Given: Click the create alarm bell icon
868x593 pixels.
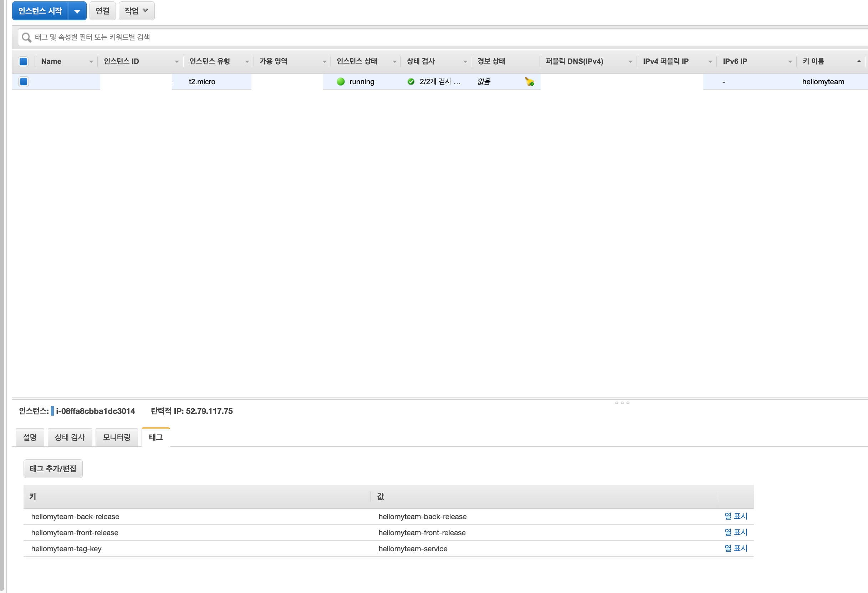Looking at the screenshot, I should coord(529,81).
